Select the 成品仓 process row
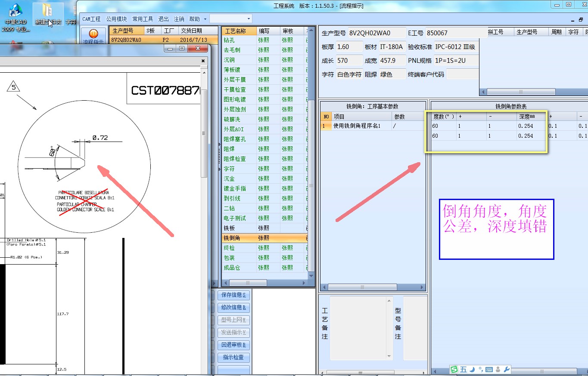The width and height of the screenshot is (588, 376). [264, 267]
